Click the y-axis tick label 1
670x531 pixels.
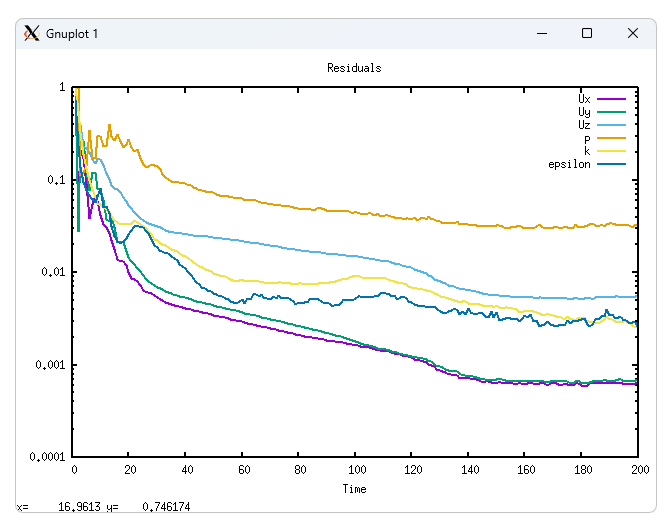tap(62, 87)
